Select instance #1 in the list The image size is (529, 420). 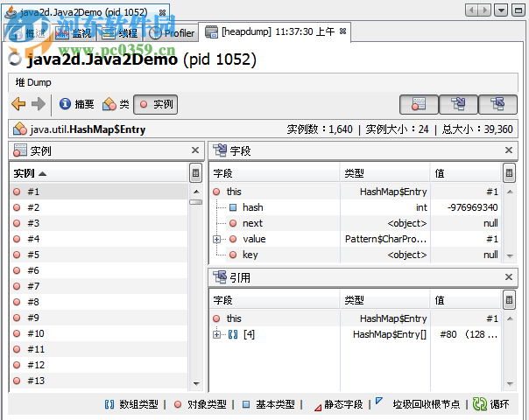99,192
